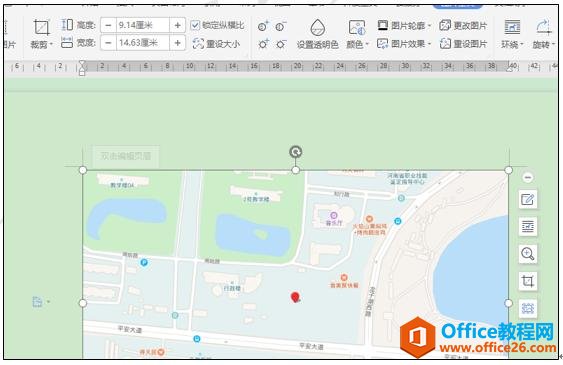Click the top-center resize handle
This screenshot has height=365, width=563.
click(x=296, y=170)
